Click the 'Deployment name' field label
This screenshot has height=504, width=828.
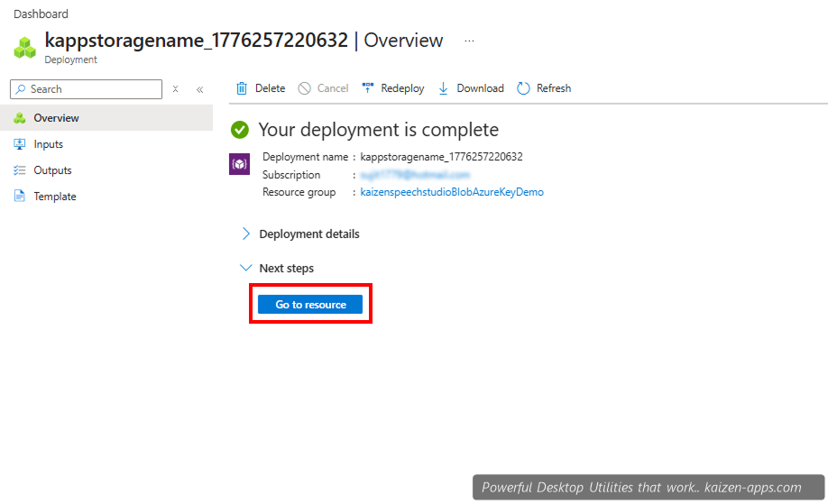point(305,157)
